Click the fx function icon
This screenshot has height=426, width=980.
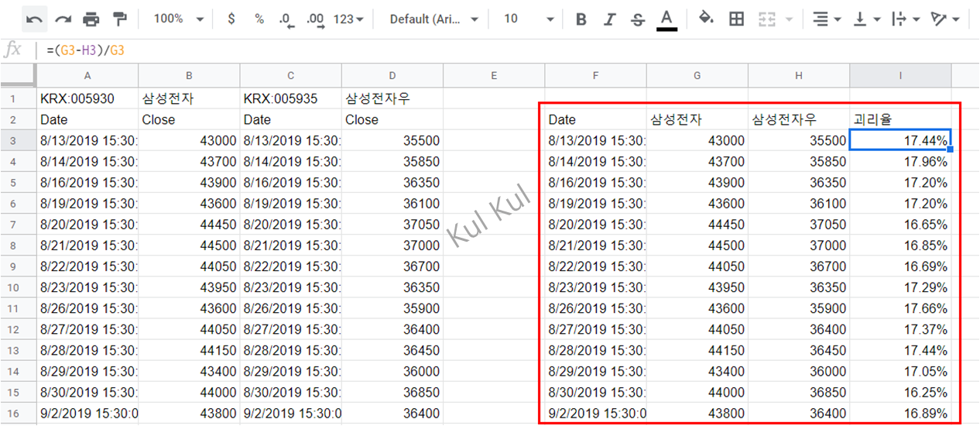[12, 50]
